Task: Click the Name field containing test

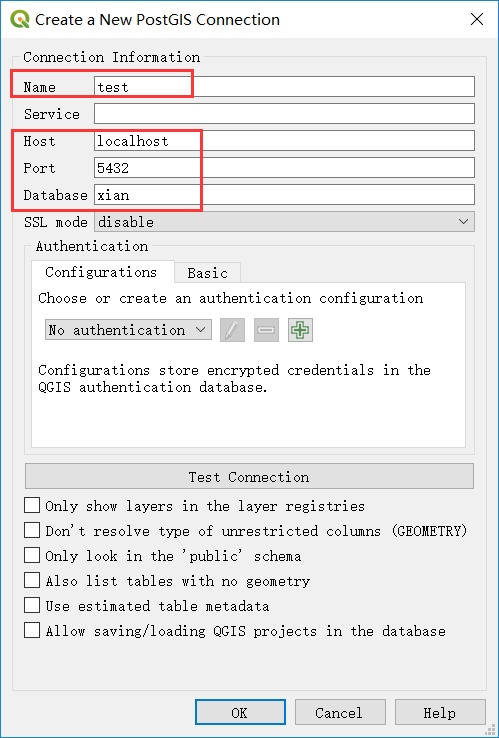Action: (x=284, y=87)
